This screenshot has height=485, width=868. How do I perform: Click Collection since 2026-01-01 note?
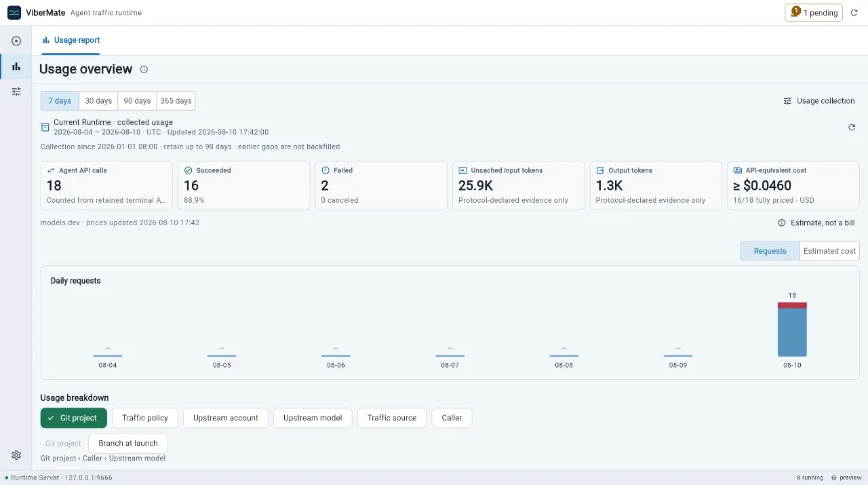(x=190, y=147)
